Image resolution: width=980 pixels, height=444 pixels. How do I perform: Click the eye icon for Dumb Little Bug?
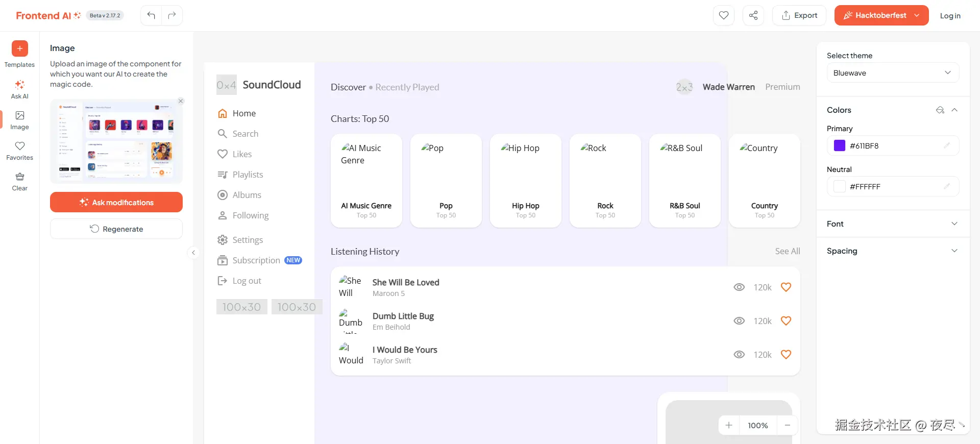click(739, 321)
